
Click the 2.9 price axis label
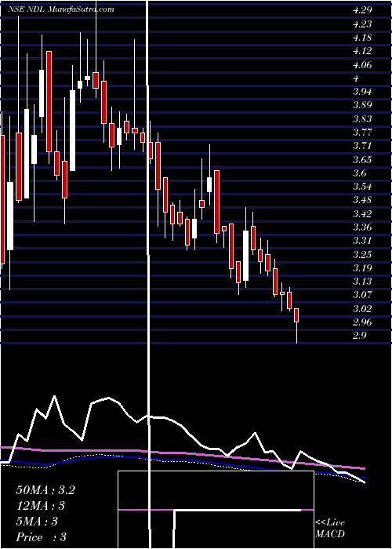pyautogui.click(x=359, y=336)
